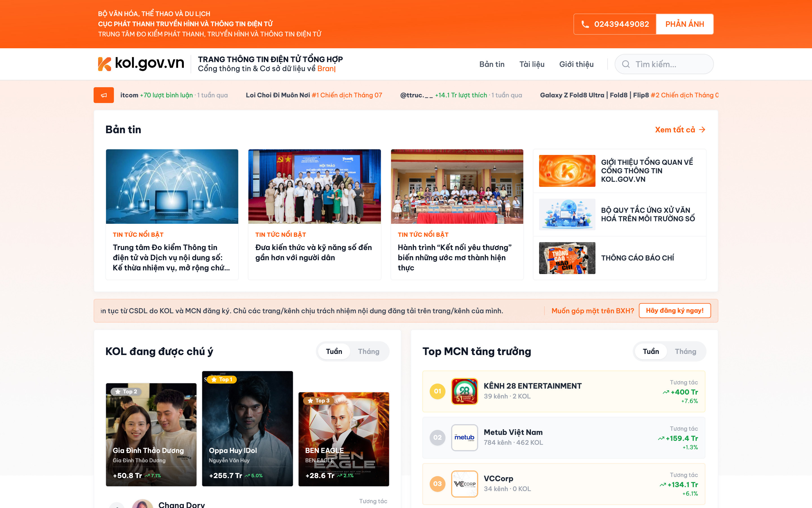Open the Thông cáo báo chí item
Image resolution: width=812 pixels, height=508 pixels.
pyautogui.click(x=619, y=258)
